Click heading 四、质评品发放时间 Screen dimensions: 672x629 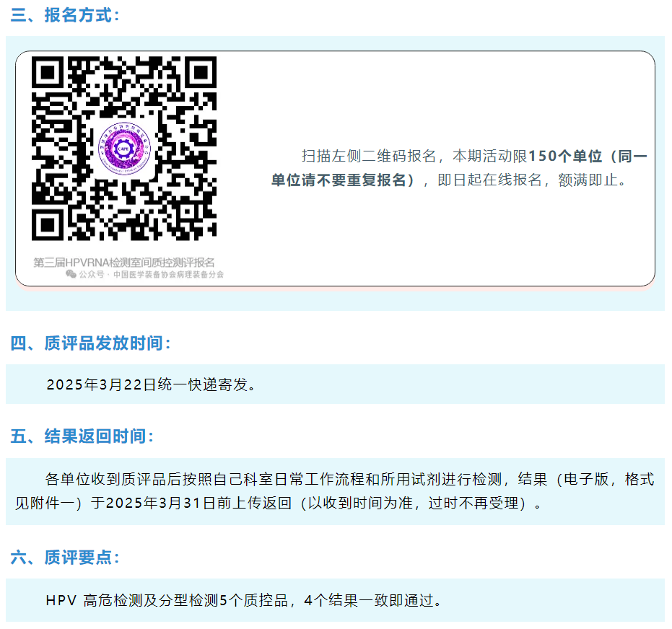(90, 343)
